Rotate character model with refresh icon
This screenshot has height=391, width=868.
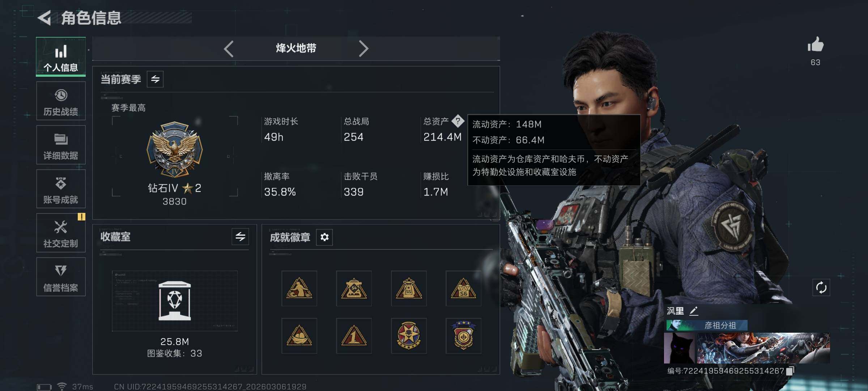coord(821,288)
